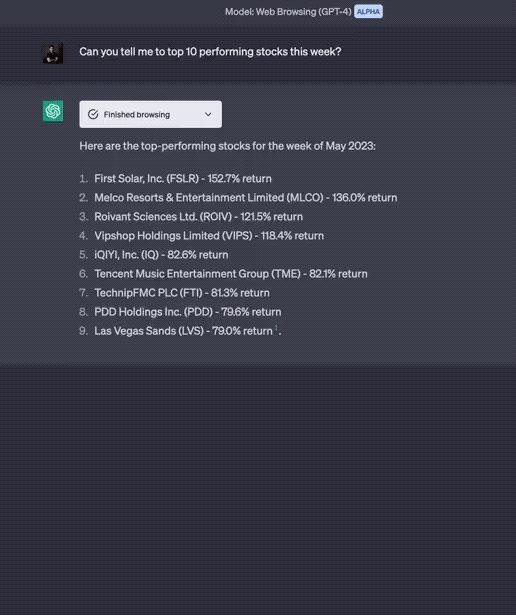Expand the Finished browsing chevron

click(208, 114)
